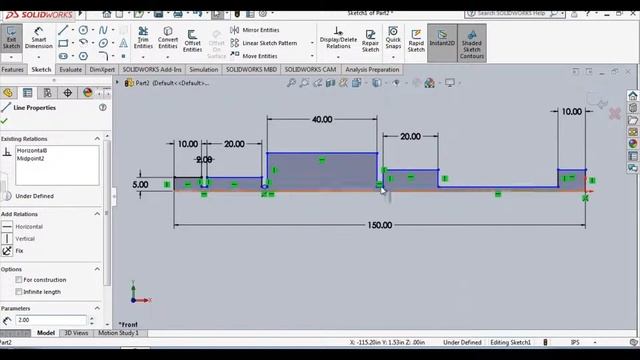This screenshot has width=640, height=360.
Task: Click the length parameter field
Action: pos(51,320)
